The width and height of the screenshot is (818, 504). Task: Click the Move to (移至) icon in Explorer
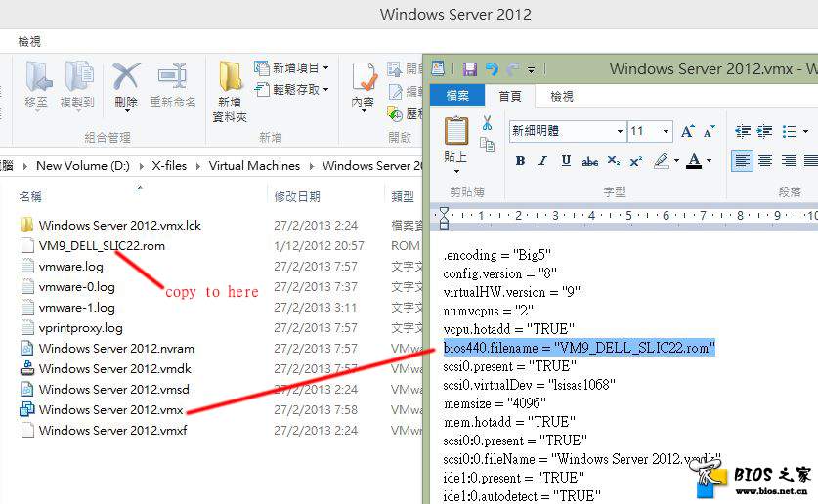(38, 76)
